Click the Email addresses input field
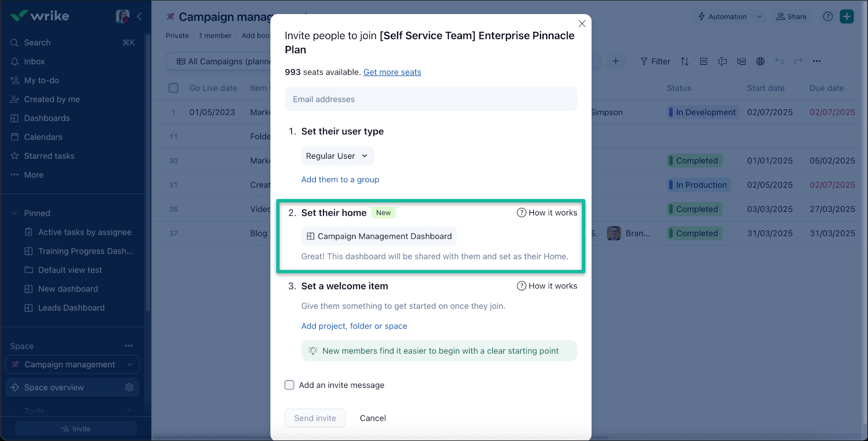Image resolution: width=868 pixels, height=441 pixels. point(431,99)
